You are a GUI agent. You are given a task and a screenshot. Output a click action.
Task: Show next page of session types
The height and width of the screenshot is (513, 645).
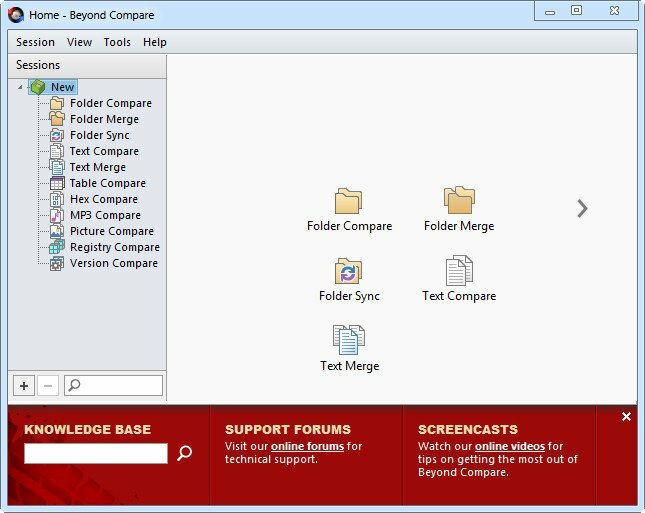click(x=582, y=209)
